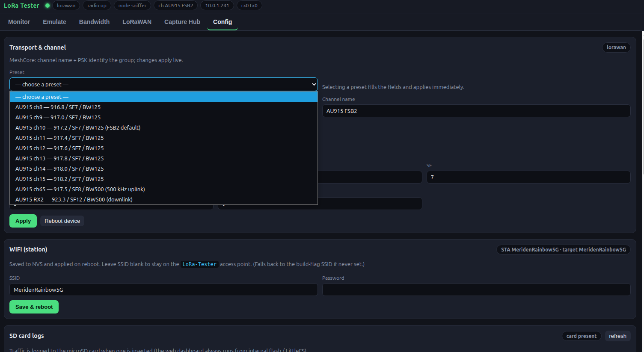Pick AU915 ch10 FSB2 default preset
Viewport: 644px width, 352px height.
(x=163, y=127)
